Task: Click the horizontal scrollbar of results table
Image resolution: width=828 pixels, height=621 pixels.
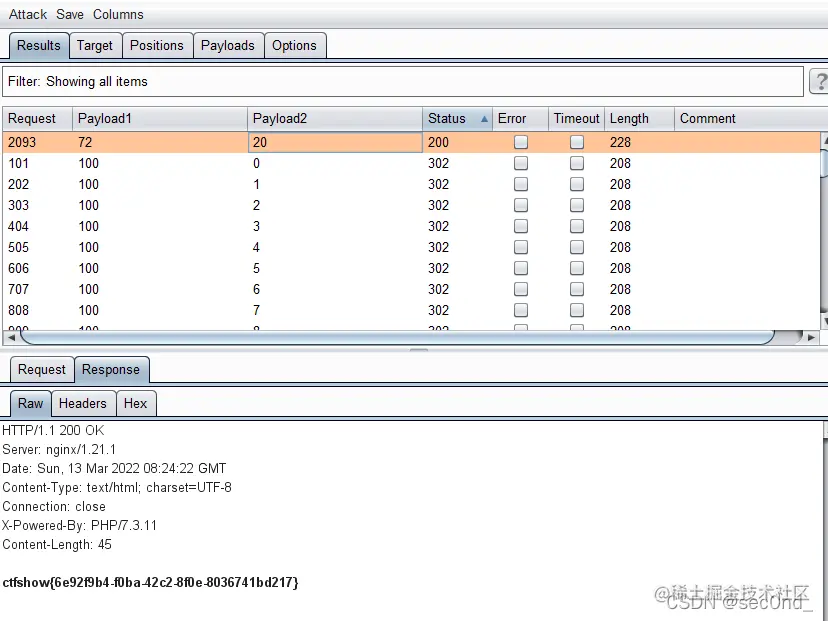Action: 397,337
